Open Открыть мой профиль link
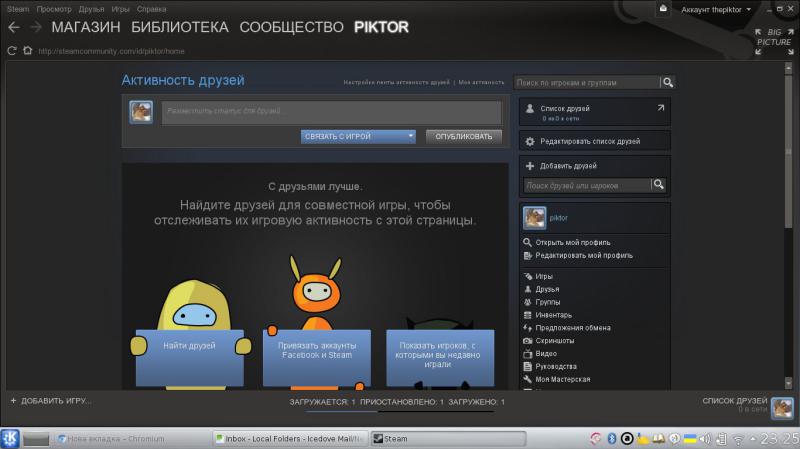The image size is (800, 449). pyautogui.click(x=572, y=242)
